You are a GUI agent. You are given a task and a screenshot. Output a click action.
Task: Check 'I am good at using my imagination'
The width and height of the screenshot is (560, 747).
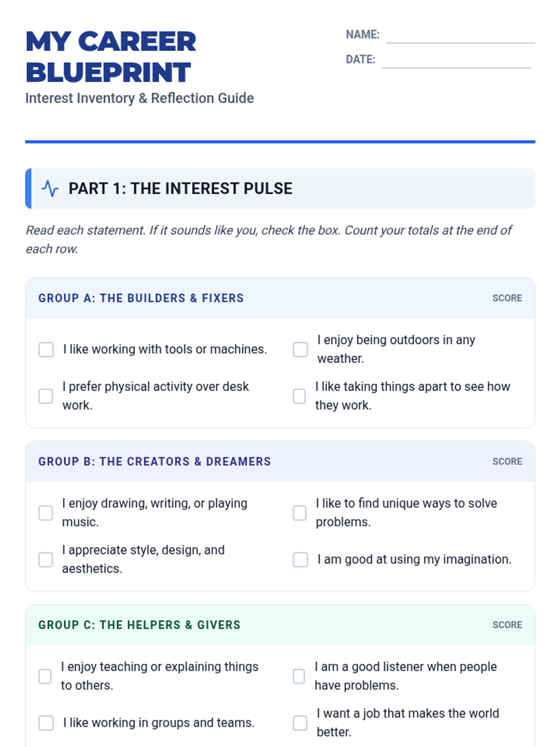coord(300,559)
